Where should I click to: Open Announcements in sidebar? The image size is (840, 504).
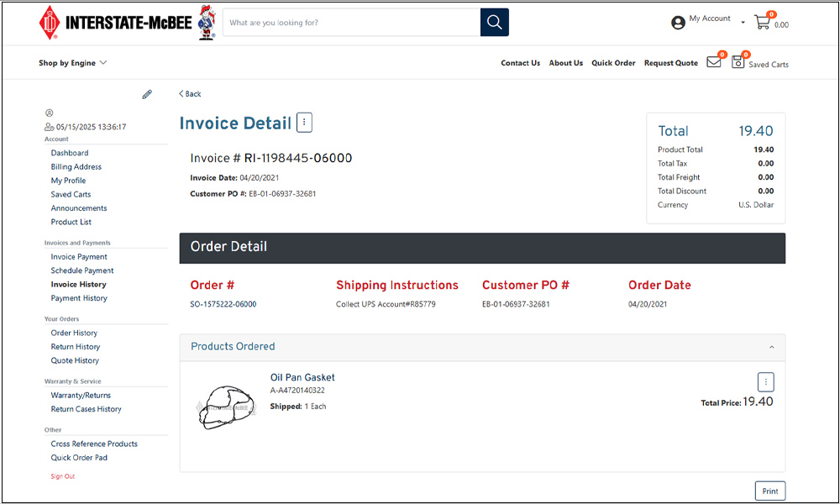coord(79,207)
